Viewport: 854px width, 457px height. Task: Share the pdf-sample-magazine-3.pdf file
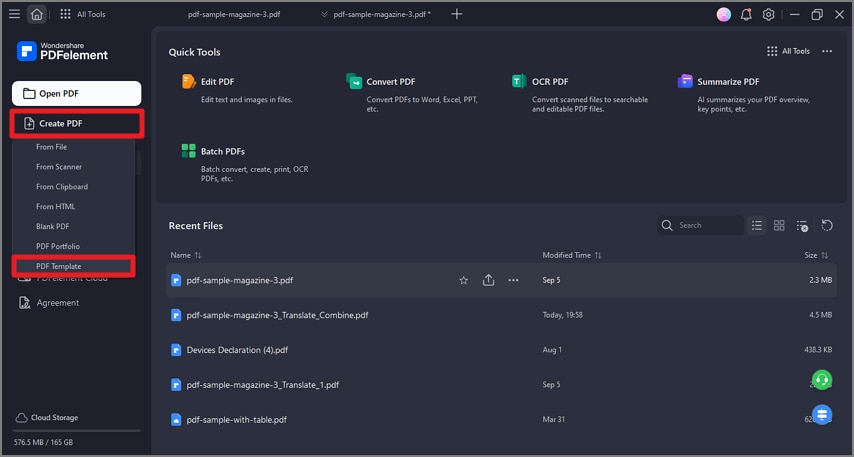(488, 280)
